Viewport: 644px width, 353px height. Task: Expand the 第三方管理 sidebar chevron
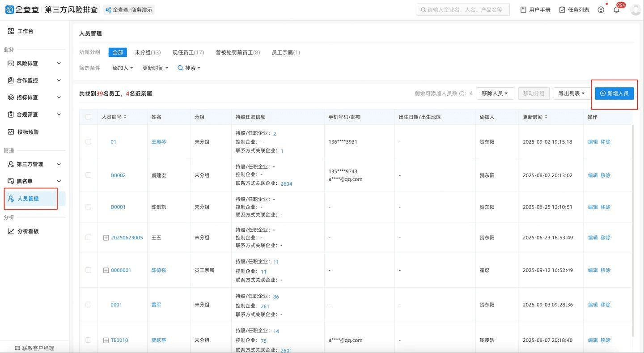(59, 164)
